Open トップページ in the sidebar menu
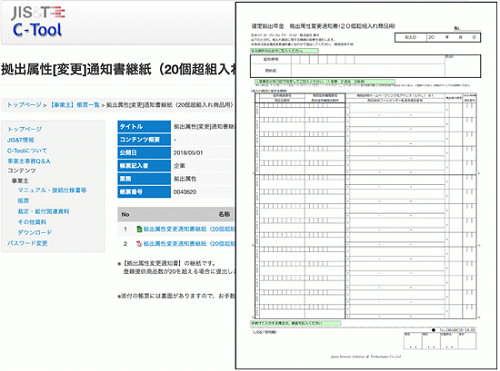The height and width of the screenshot is (371, 500). (25, 129)
